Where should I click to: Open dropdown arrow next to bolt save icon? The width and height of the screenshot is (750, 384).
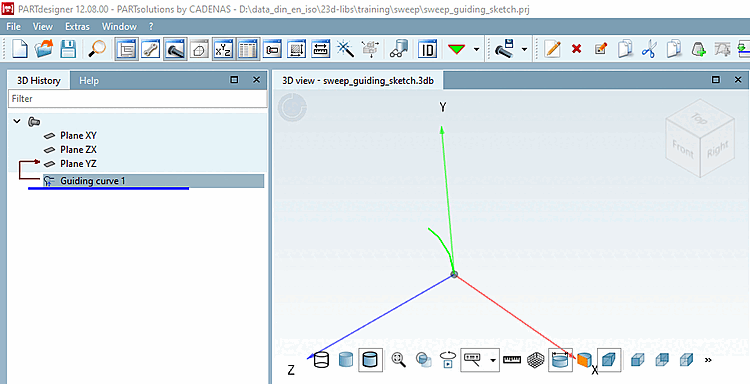pos(525,49)
